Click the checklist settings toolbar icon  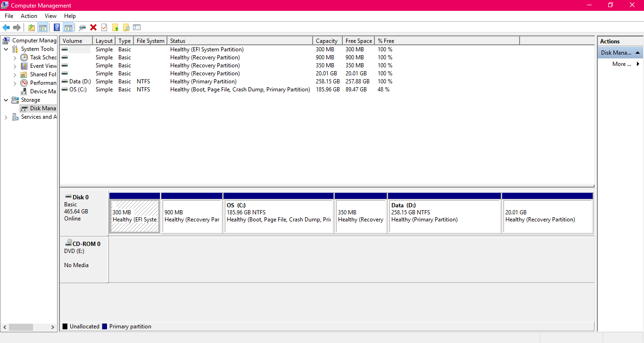(x=137, y=27)
